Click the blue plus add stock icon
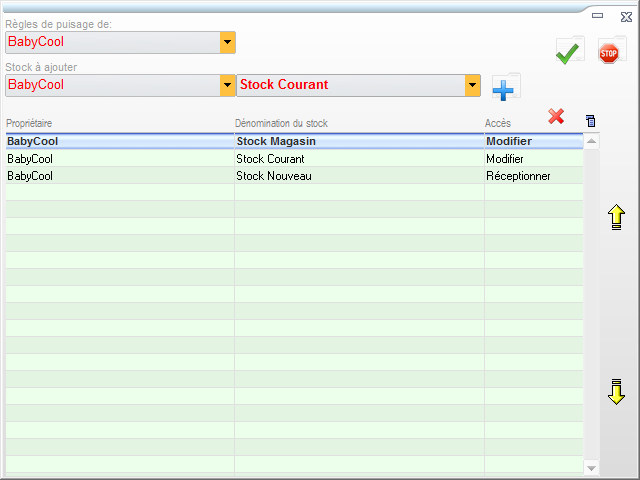This screenshot has height=480, width=640. tap(504, 89)
